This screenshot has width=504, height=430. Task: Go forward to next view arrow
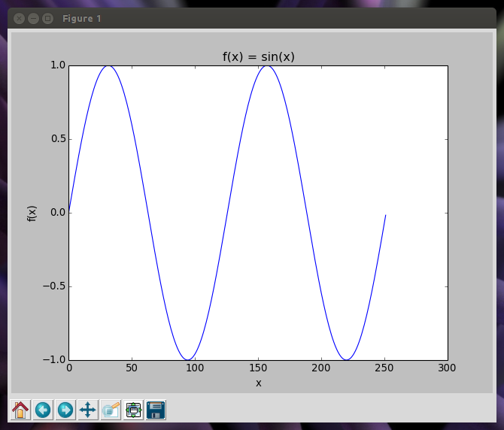[65, 410]
